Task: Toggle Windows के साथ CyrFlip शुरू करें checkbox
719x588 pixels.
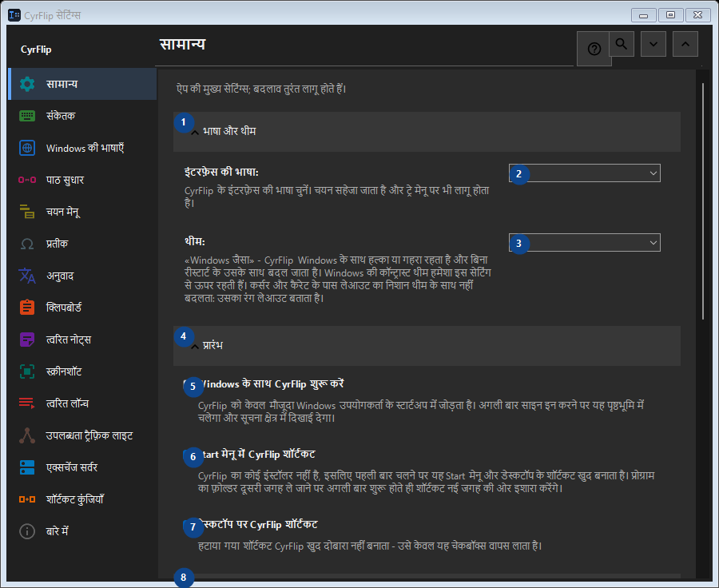Action: click(x=189, y=384)
